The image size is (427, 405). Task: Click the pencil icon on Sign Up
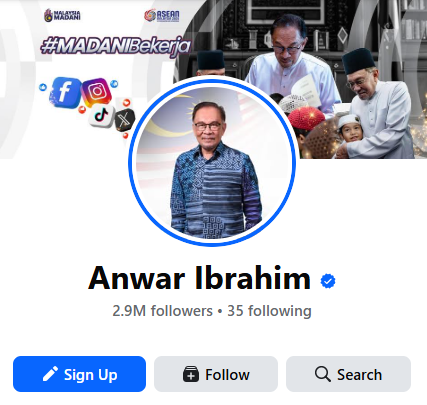pyautogui.click(x=50, y=374)
